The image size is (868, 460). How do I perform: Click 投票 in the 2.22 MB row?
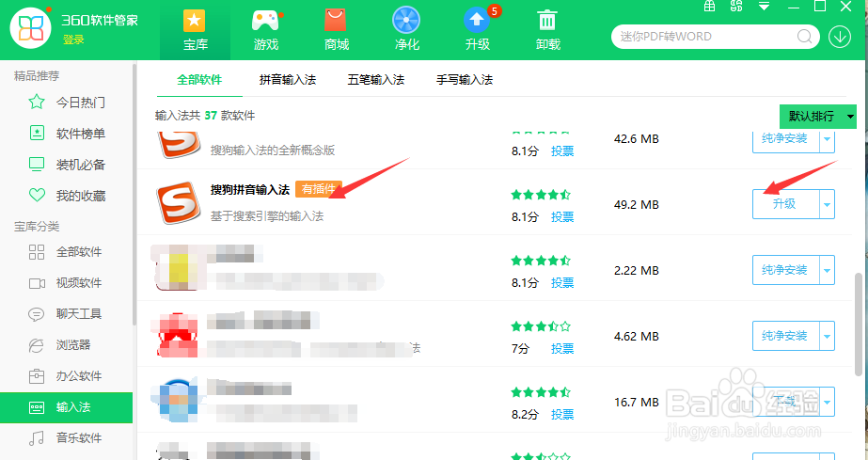[561, 283]
